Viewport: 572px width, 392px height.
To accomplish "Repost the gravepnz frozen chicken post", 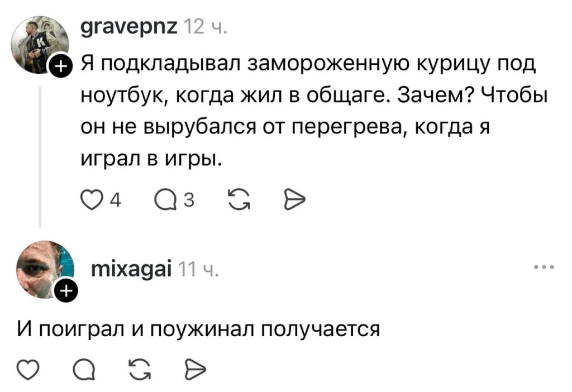I will tap(239, 200).
